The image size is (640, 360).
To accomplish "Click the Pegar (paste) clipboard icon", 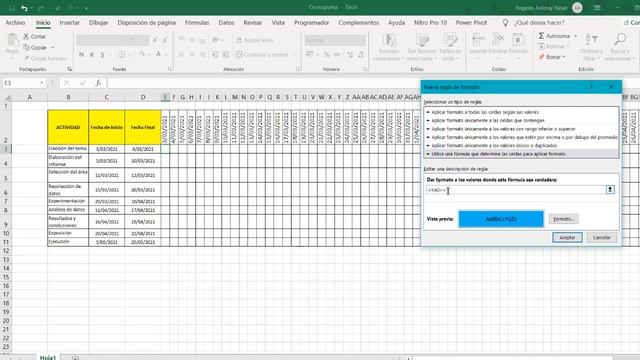I will pos(12,41).
